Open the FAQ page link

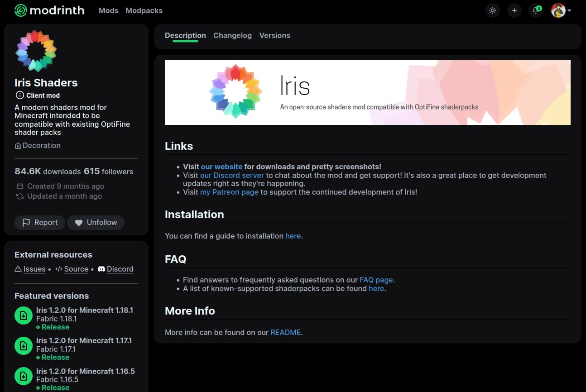click(x=376, y=280)
